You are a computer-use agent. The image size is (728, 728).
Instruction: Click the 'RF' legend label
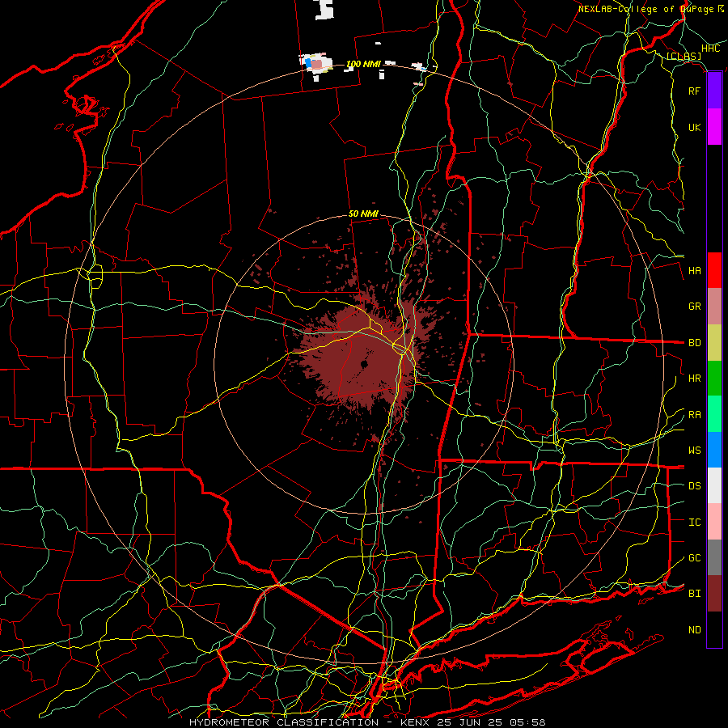pos(695,91)
